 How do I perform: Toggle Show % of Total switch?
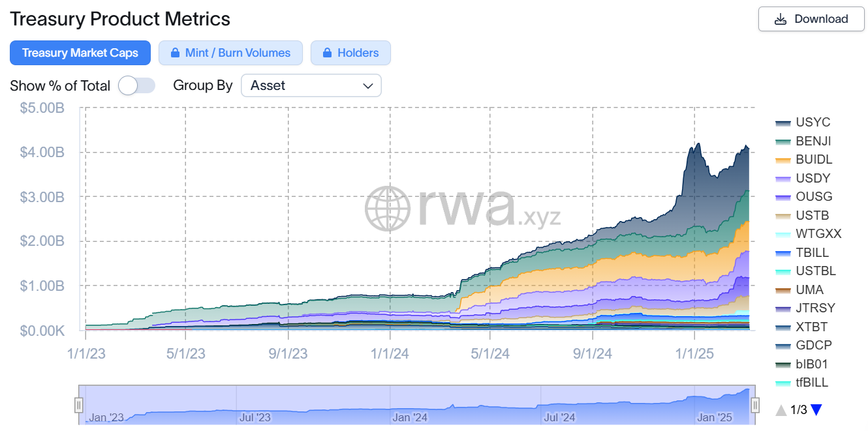(x=136, y=85)
